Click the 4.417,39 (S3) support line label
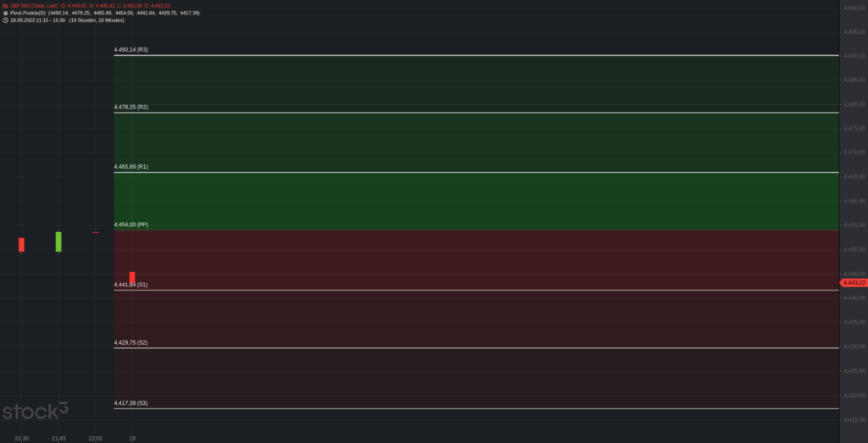 click(x=131, y=403)
